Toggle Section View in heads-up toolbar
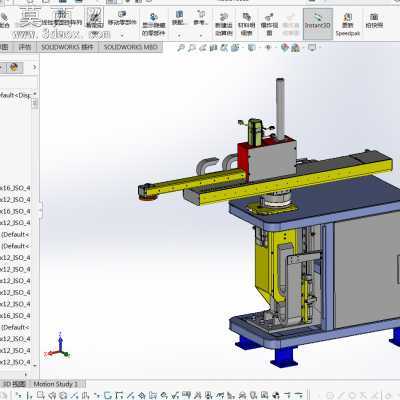400x400 pixels. [x=213, y=48]
